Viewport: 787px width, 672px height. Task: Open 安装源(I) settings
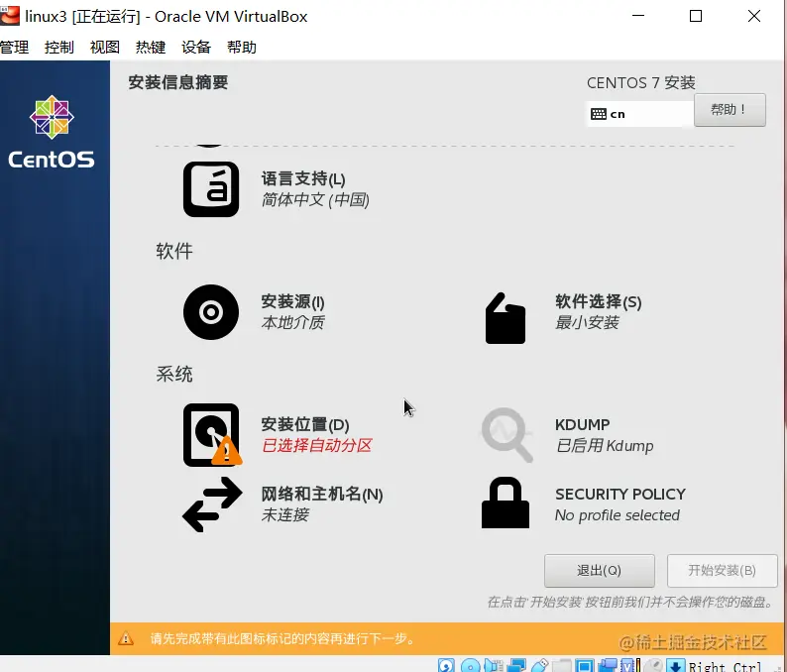coord(292,301)
